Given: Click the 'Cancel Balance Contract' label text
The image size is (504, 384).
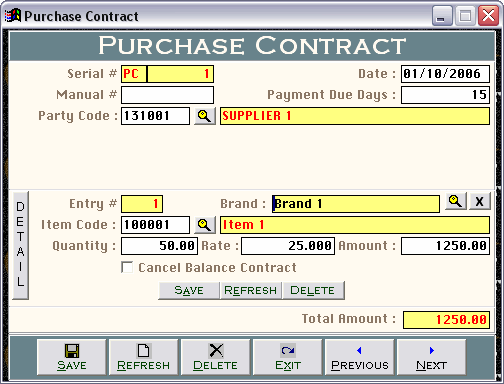Looking at the screenshot, I should pyautogui.click(x=217, y=268).
